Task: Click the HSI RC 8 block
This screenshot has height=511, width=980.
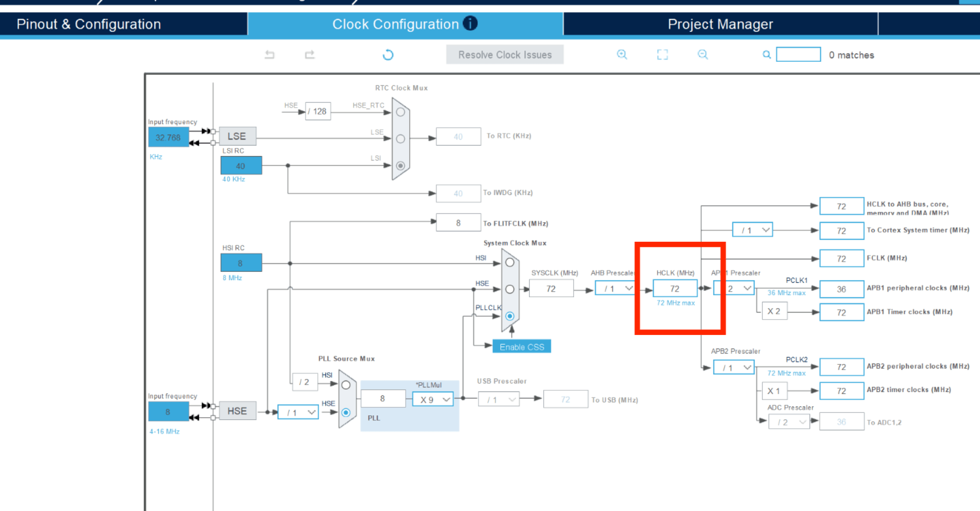Action: [241, 263]
